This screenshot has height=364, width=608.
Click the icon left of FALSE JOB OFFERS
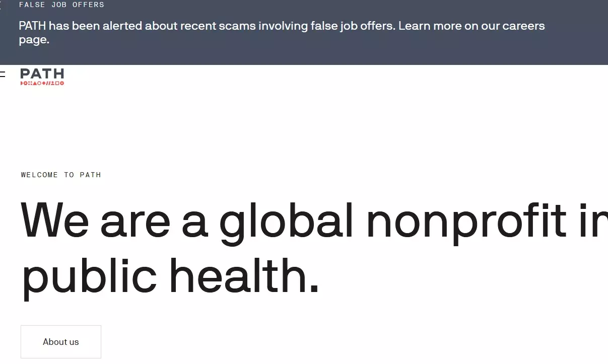2,5
